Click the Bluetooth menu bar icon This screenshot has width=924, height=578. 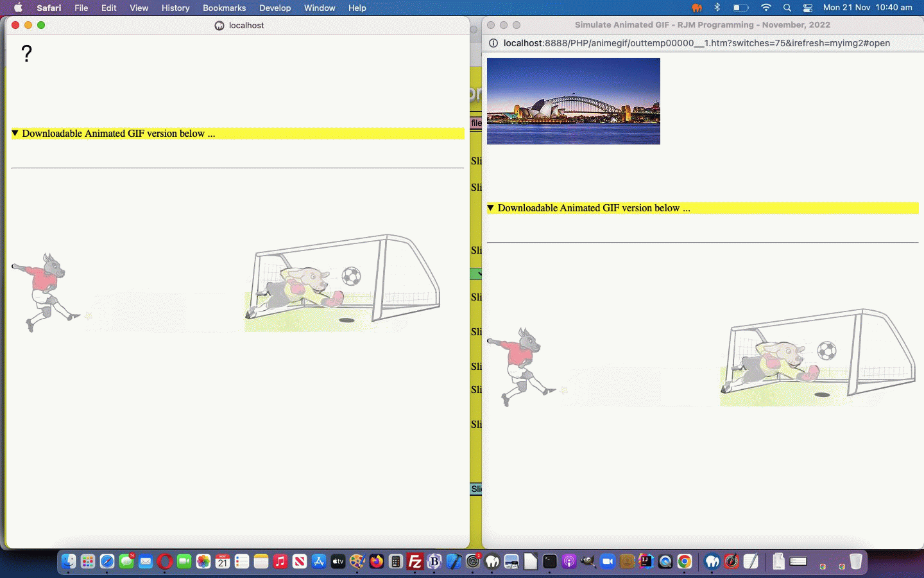717,8
